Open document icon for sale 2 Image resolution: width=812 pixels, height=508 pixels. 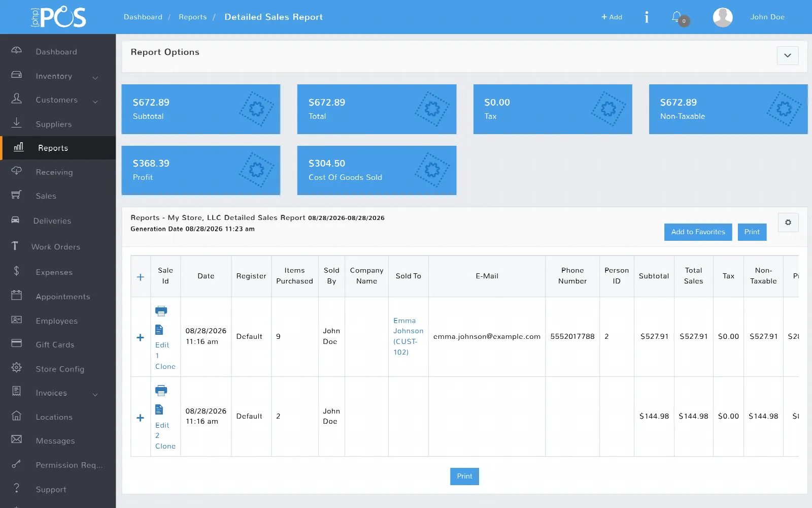159,409
